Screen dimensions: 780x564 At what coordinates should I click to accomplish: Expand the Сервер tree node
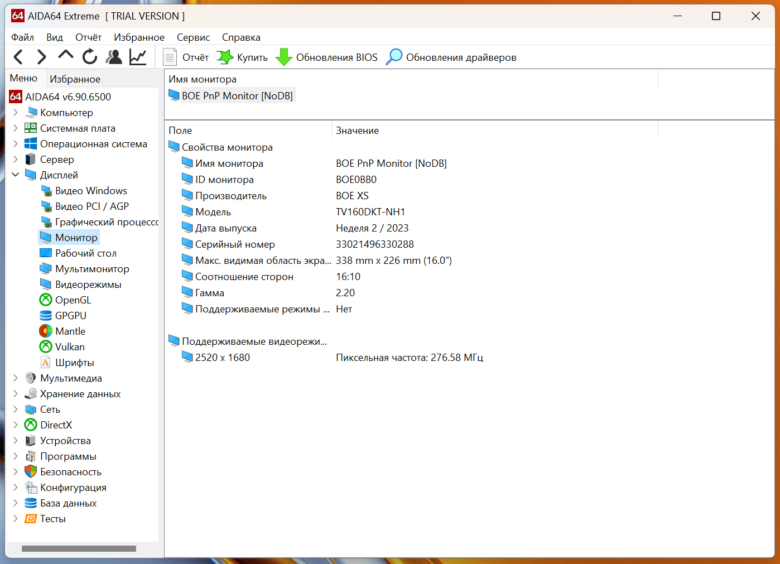[15, 159]
